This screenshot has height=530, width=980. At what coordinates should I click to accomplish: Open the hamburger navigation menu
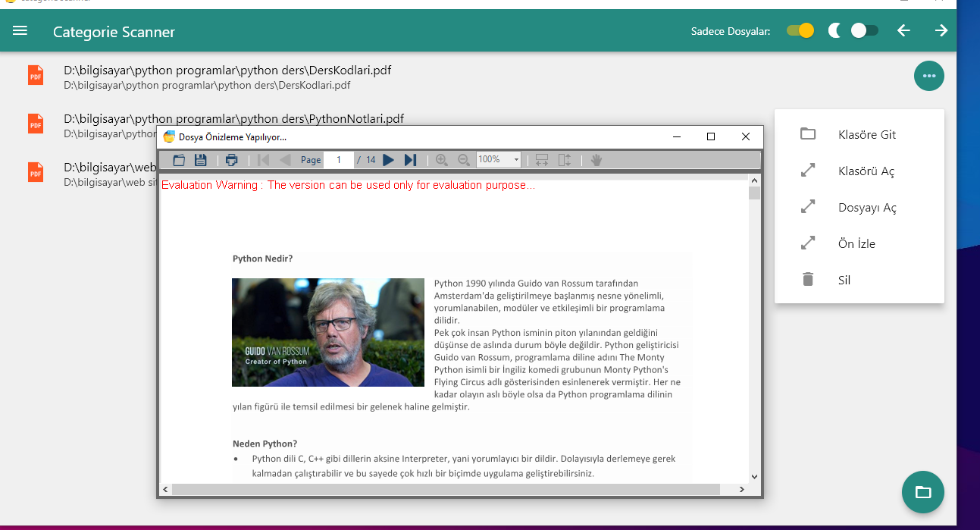pos(20,31)
